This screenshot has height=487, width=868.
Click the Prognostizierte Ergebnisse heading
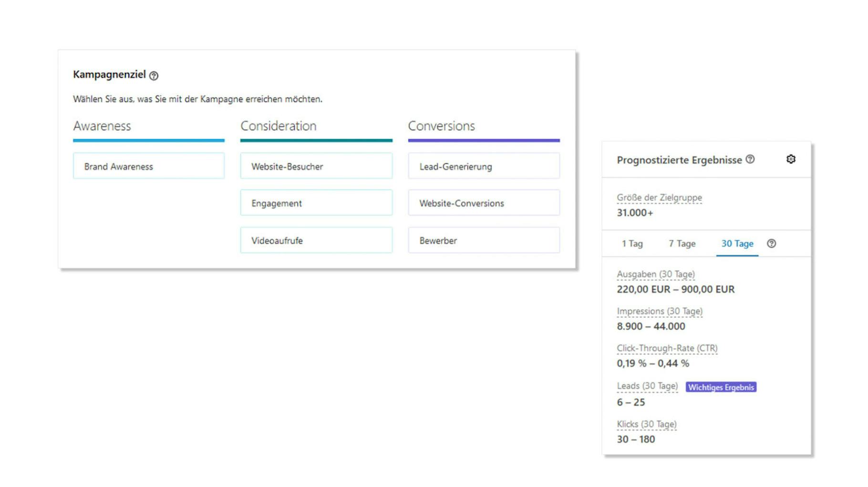point(679,160)
